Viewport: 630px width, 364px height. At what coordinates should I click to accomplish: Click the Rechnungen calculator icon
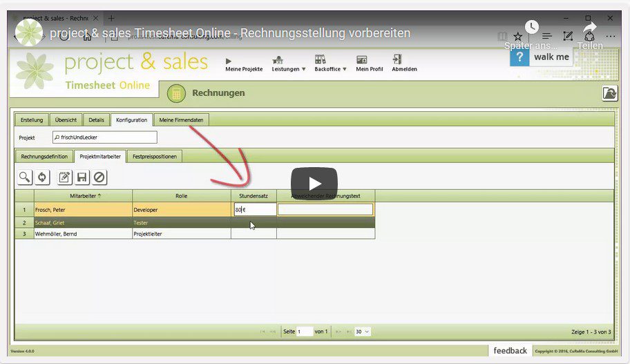point(176,93)
